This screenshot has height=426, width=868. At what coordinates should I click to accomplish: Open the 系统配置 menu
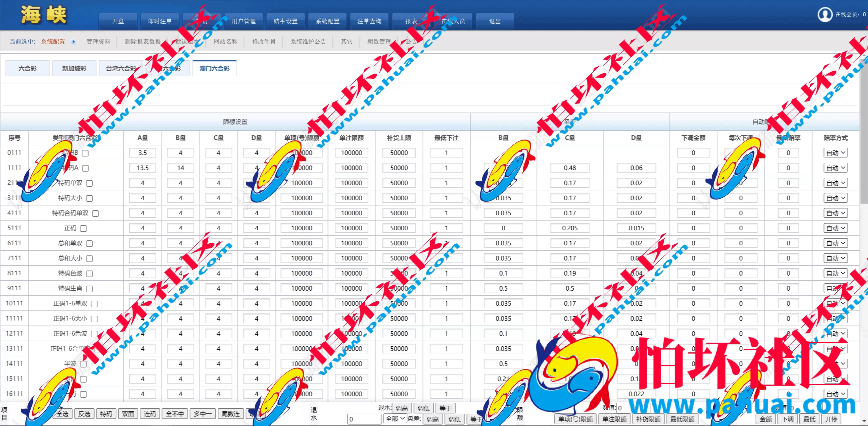pyautogui.click(x=327, y=21)
